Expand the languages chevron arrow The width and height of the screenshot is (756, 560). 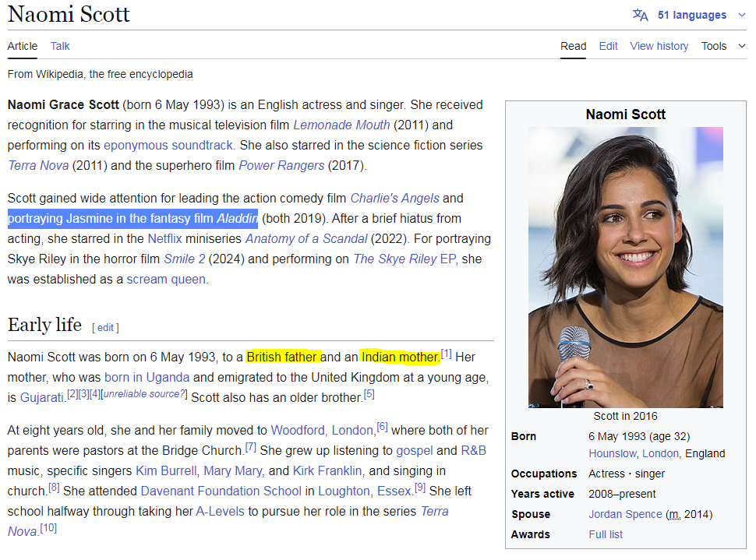pos(742,15)
